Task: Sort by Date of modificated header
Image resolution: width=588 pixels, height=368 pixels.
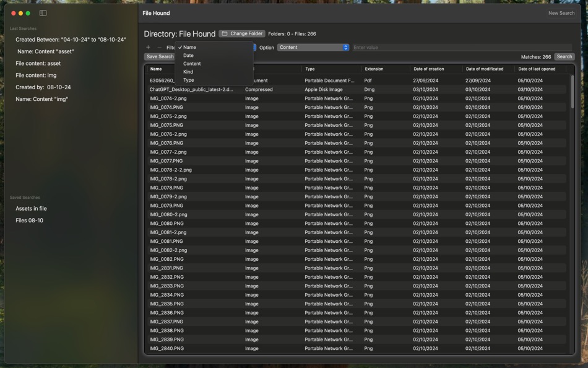Action: tap(485, 69)
